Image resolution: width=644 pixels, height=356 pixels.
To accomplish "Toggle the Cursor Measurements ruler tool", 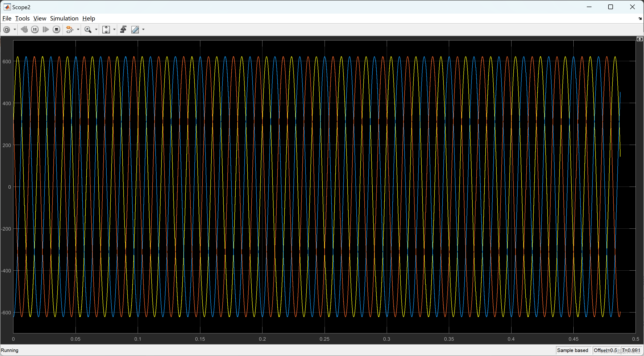I will click(x=135, y=30).
